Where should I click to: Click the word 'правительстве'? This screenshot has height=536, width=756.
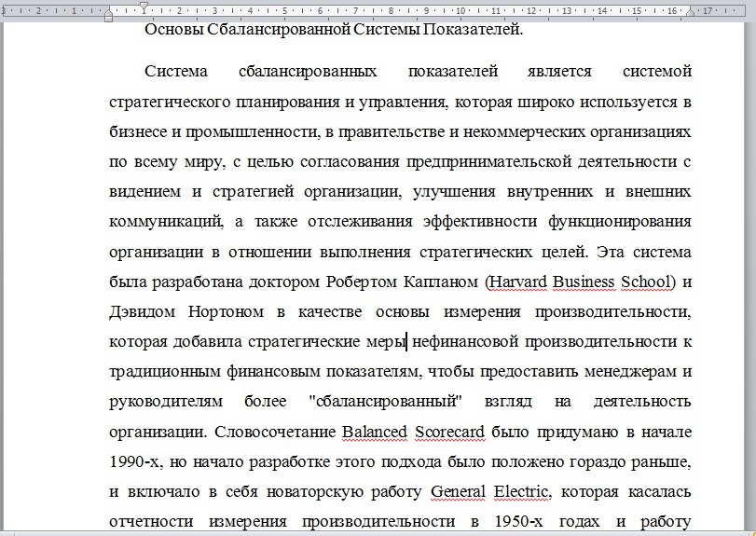pyautogui.click(x=391, y=132)
